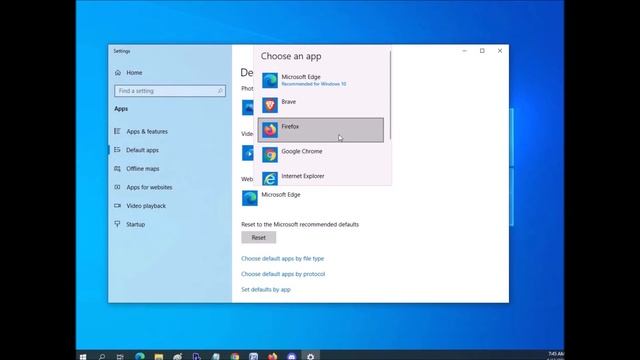The height and width of the screenshot is (360, 640).
Task: Open Task View from the taskbar
Action: 120,357
